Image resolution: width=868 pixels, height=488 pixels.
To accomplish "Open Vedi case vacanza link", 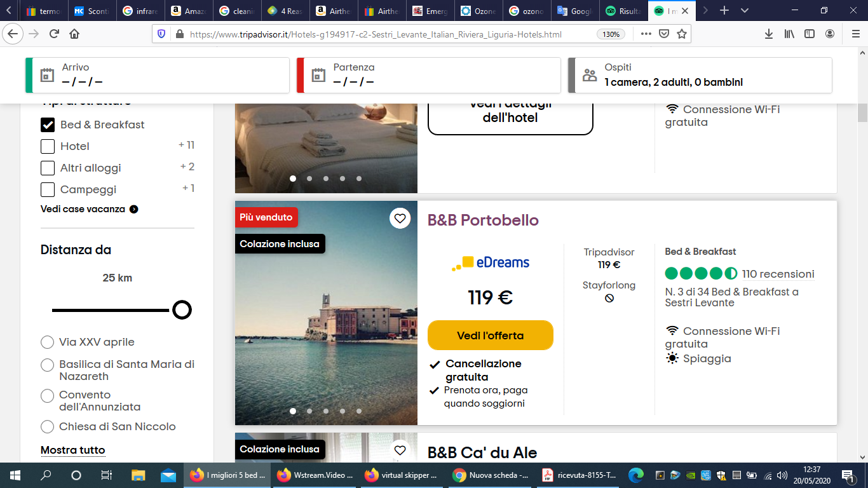I will point(90,209).
